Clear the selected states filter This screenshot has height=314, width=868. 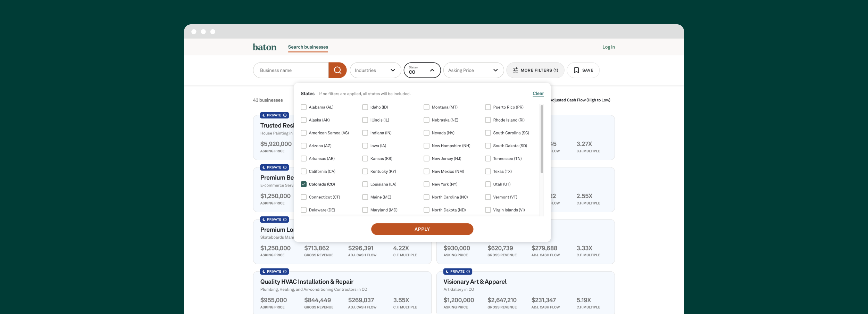(x=538, y=94)
